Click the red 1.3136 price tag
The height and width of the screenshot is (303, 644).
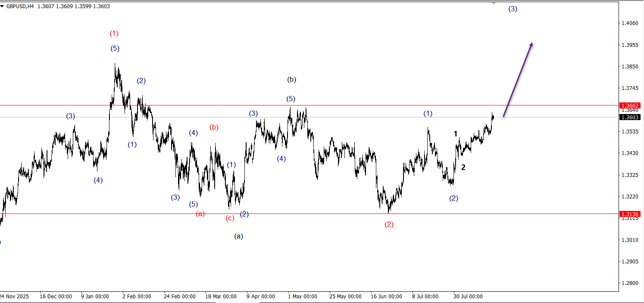tap(630, 214)
